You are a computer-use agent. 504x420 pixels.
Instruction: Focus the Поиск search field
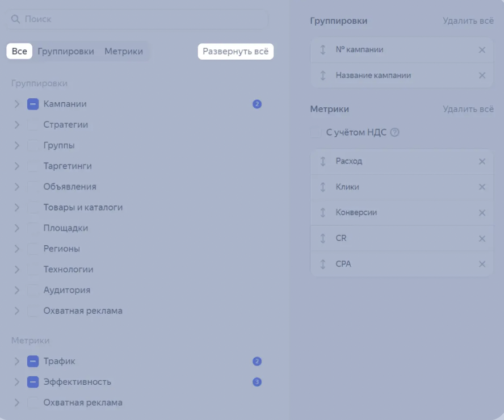click(137, 19)
